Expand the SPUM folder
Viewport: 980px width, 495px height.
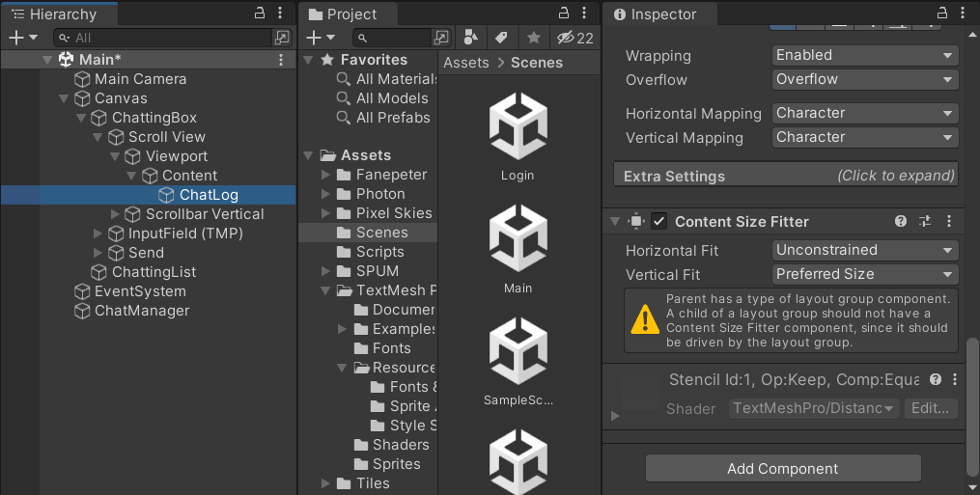(x=325, y=271)
